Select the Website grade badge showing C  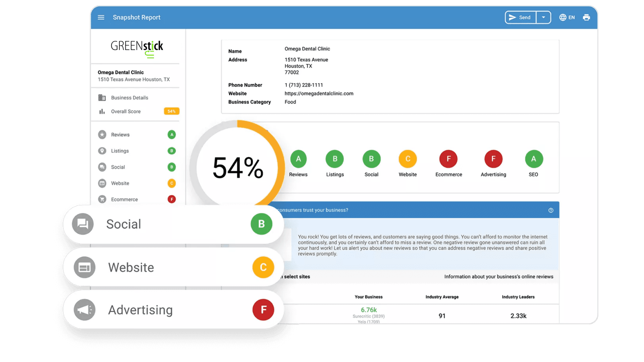pyautogui.click(x=408, y=159)
